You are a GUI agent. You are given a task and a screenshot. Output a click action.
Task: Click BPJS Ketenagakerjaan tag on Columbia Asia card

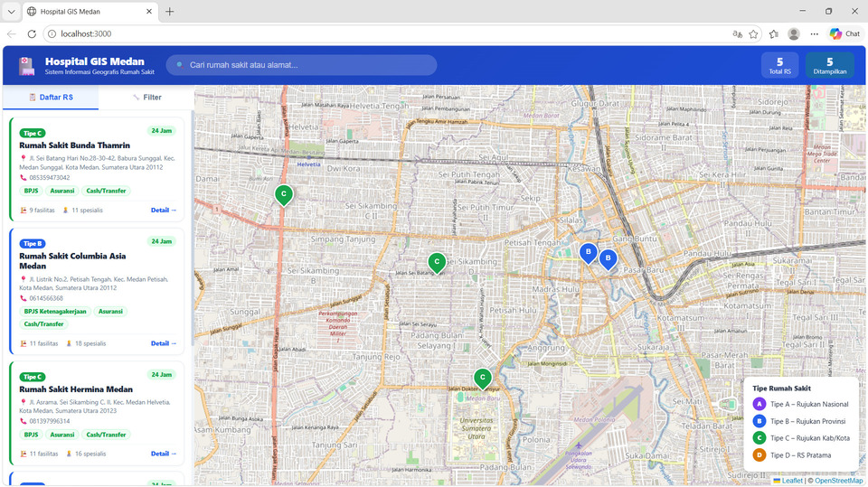[x=55, y=312]
